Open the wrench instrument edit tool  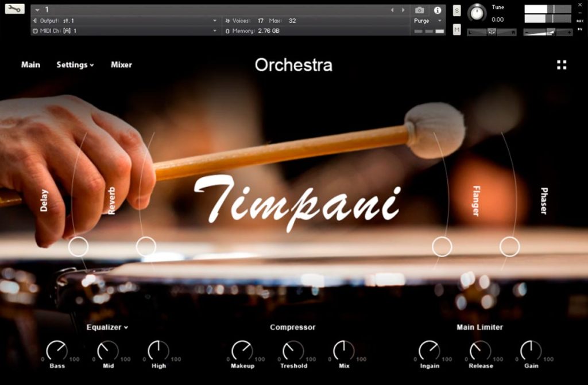click(x=14, y=9)
